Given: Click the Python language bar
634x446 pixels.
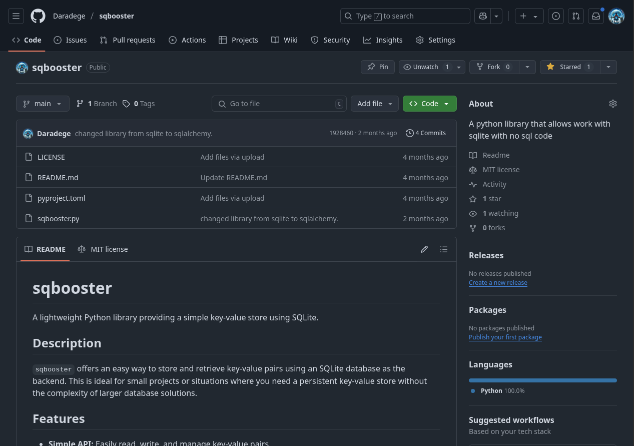Looking at the screenshot, I should pos(543,380).
